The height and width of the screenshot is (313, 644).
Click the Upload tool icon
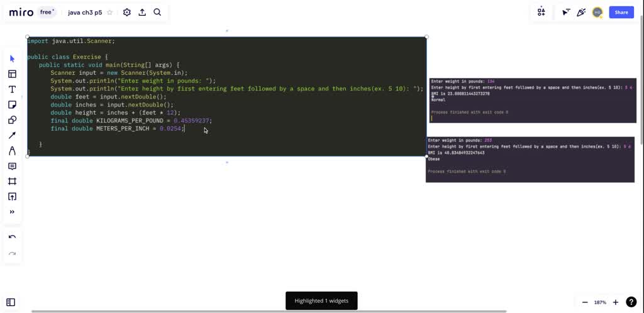coord(12,197)
